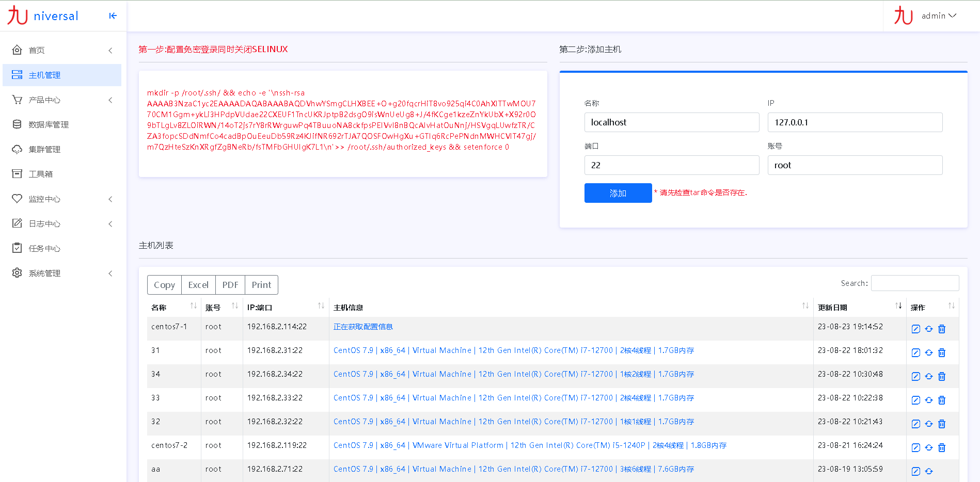Sort table by 更新日期 column
This screenshot has width=980, height=482.
(858, 307)
